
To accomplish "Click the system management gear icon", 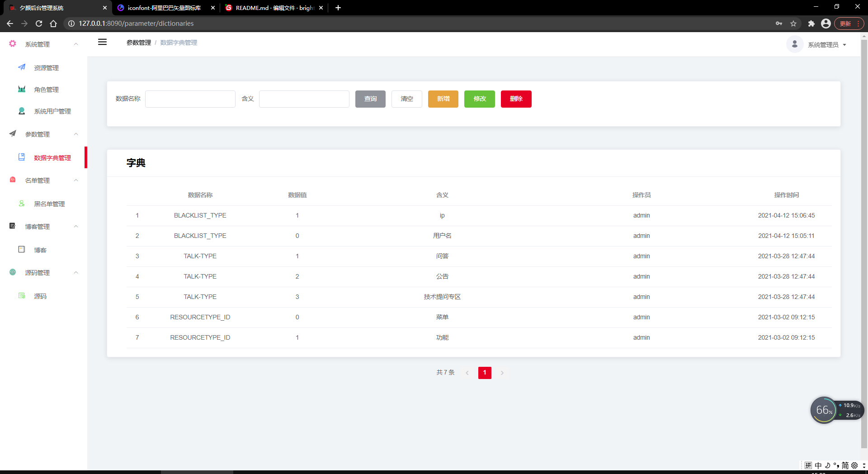I will [13, 44].
